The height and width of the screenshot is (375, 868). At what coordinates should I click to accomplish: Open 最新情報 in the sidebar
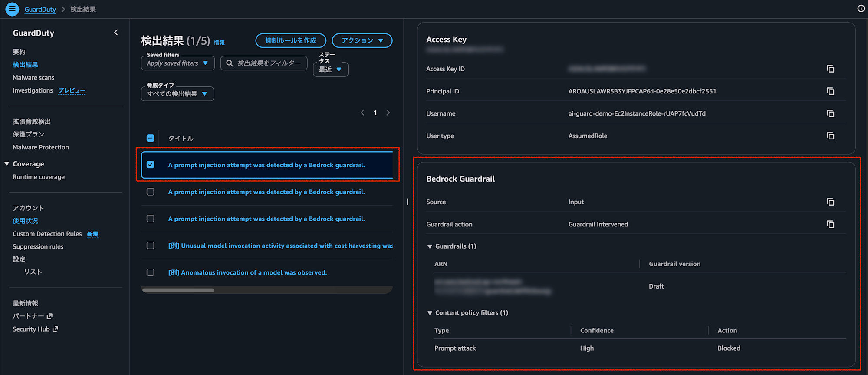coord(26,303)
